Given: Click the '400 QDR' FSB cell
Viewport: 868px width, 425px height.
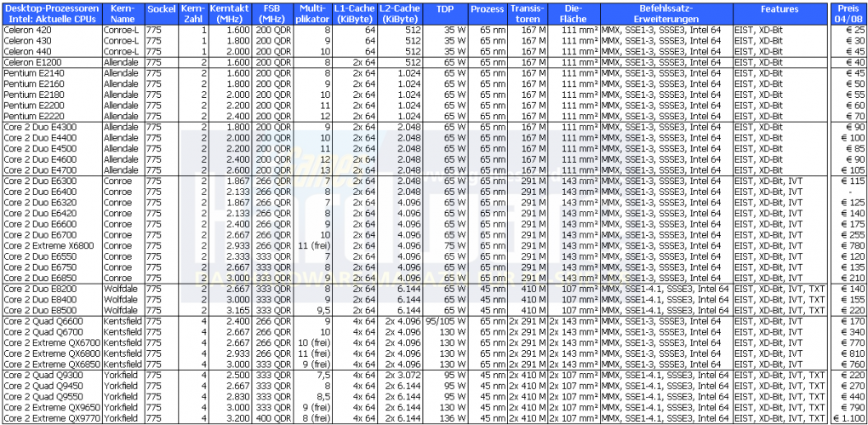Looking at the screenshot, I should [x=271, y=418].
